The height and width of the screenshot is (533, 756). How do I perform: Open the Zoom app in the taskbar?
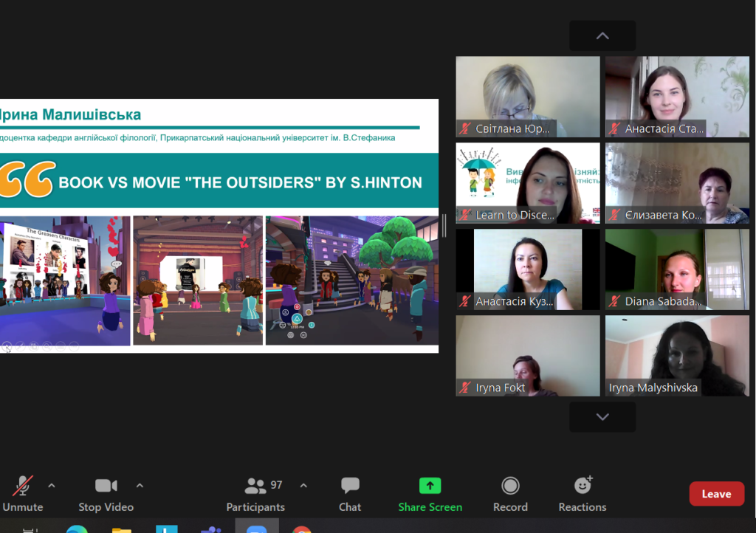256,528
